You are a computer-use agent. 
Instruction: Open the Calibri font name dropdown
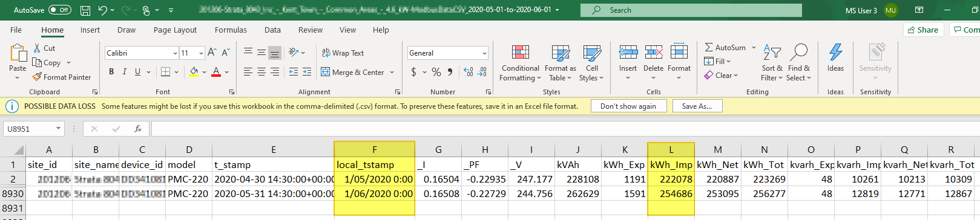175,53
